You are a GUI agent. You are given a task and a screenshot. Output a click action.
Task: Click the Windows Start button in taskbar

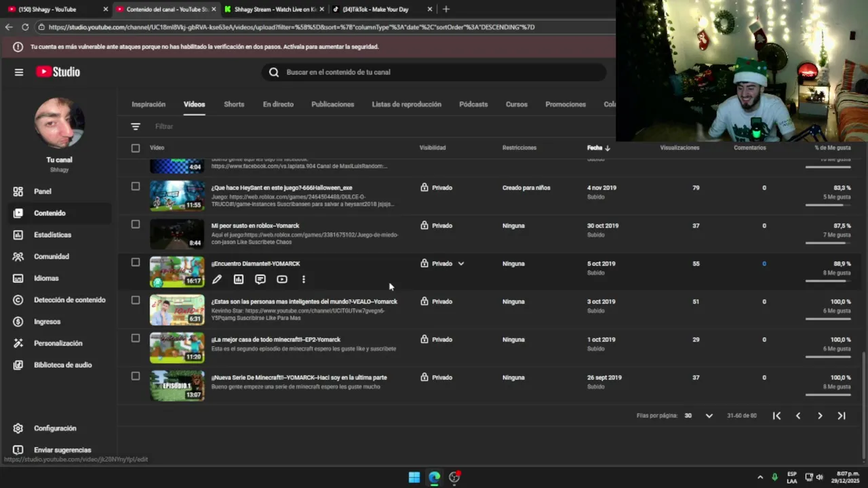(414, 477)
